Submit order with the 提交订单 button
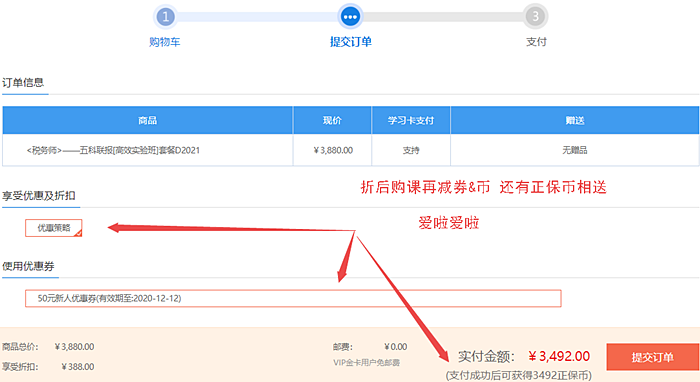700x382 pixels. [652, 357]
